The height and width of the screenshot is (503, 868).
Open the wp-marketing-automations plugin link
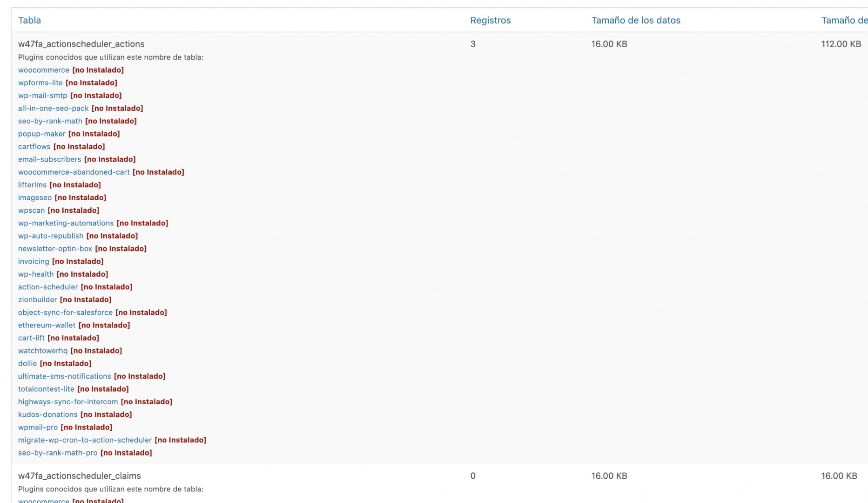(66, 223)
